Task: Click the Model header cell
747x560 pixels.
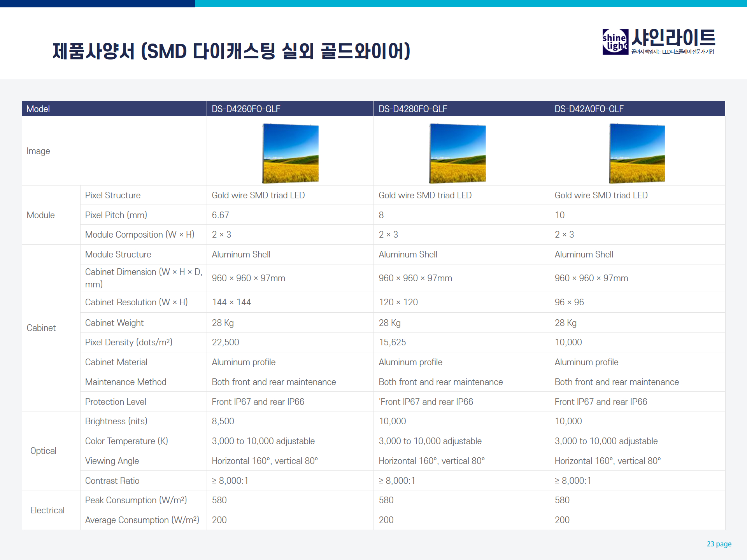Action: [38, 109]
